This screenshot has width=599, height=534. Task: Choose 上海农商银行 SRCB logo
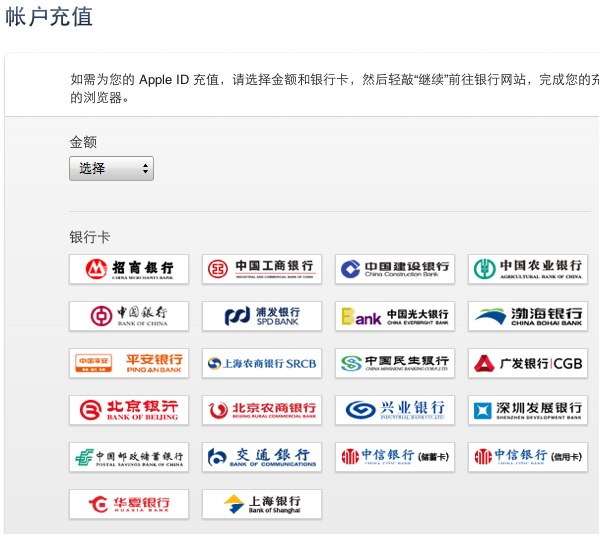click(x=262, y=363)
